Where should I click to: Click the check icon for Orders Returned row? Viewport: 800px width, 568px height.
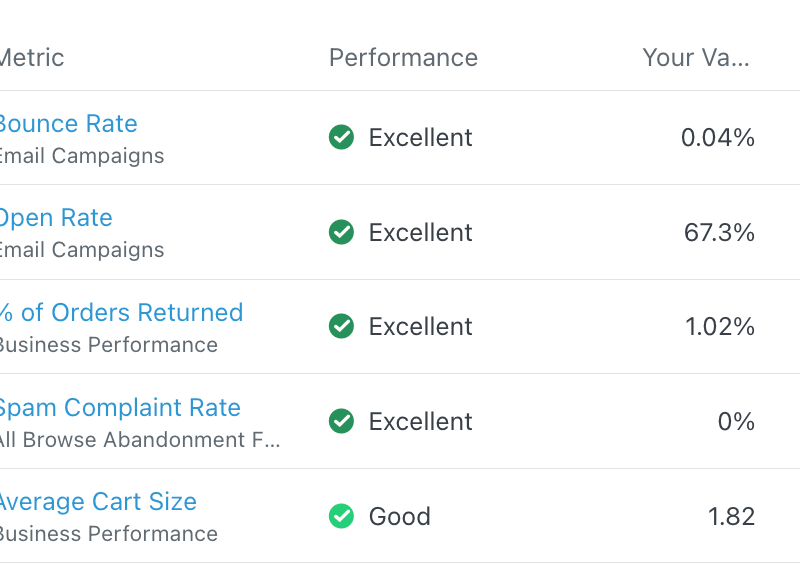(x=342, y=326)
